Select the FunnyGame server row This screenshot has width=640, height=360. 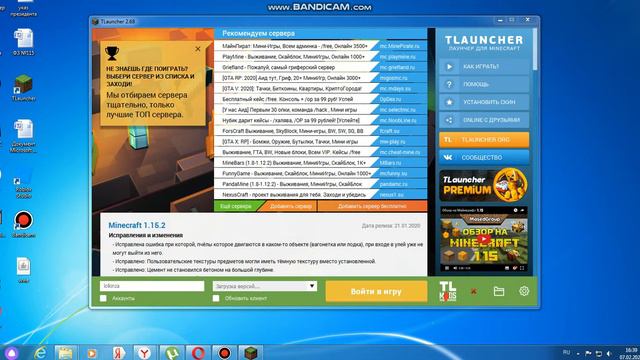click(321, 173)
